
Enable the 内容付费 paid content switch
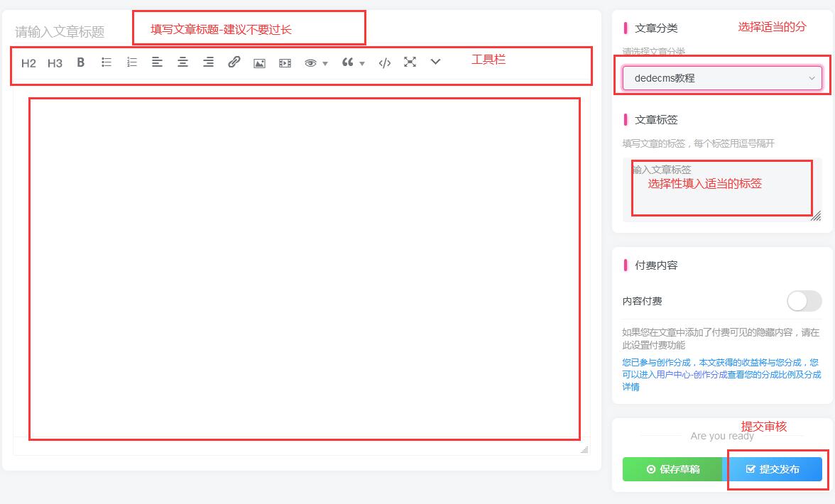(804, 301)
